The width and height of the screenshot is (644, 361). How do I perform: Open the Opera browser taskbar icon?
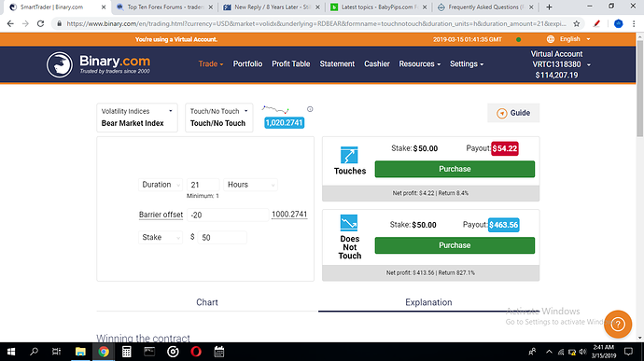[196, 352]
